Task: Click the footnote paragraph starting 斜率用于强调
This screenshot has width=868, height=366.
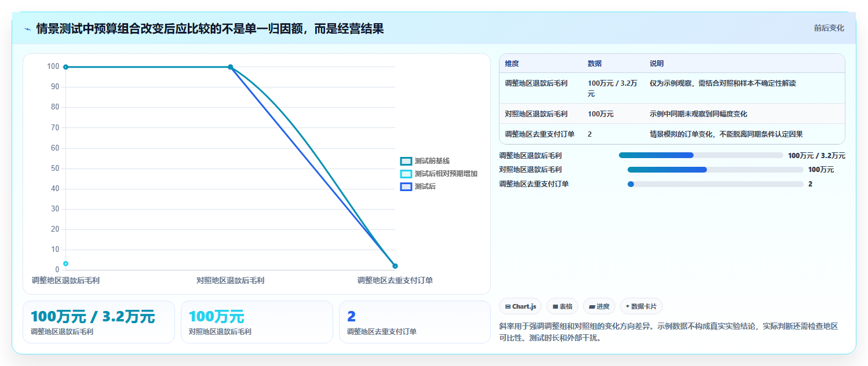Action: pyautogui.click(x=669, y=332)
